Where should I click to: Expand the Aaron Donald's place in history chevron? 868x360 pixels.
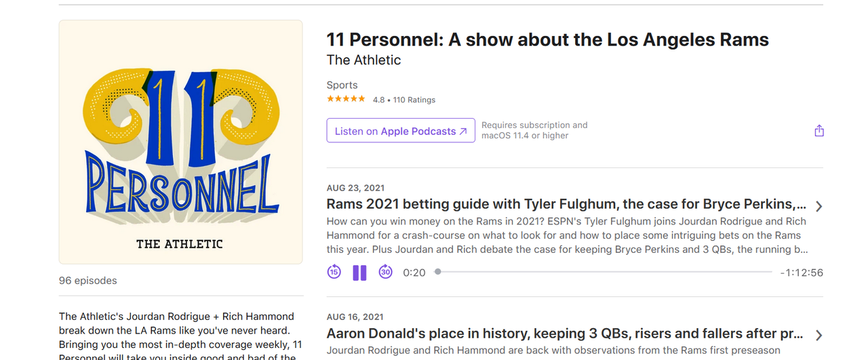click(x=818, y=335)
